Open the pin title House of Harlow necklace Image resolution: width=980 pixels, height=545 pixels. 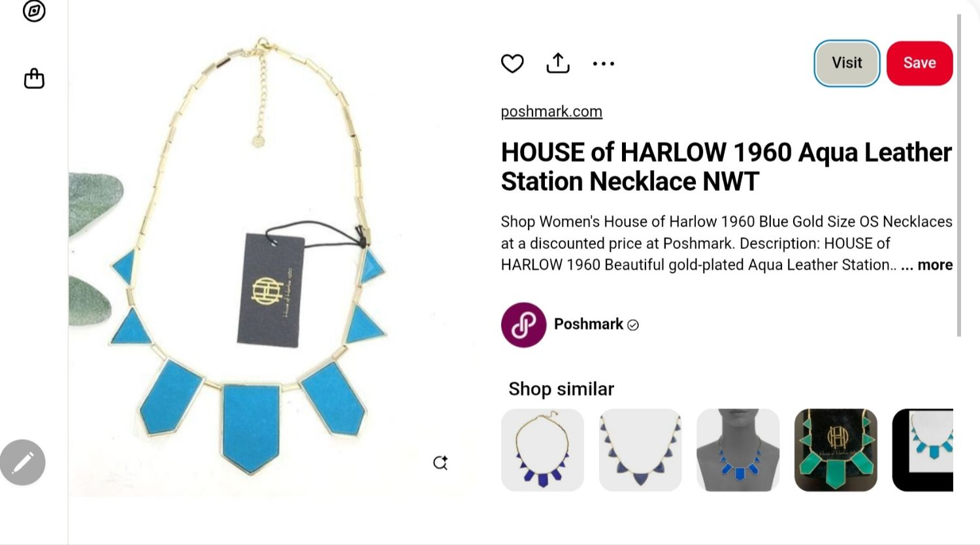726,167
